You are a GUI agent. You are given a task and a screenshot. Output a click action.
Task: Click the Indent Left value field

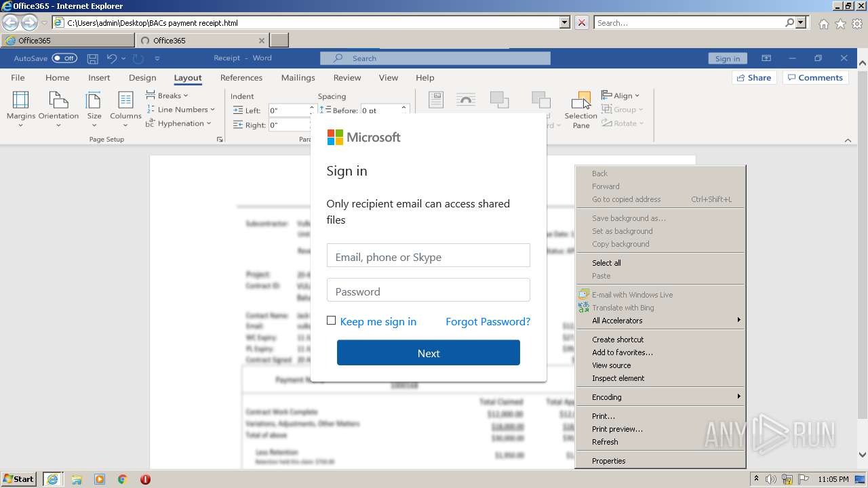(x=290, y=110)
